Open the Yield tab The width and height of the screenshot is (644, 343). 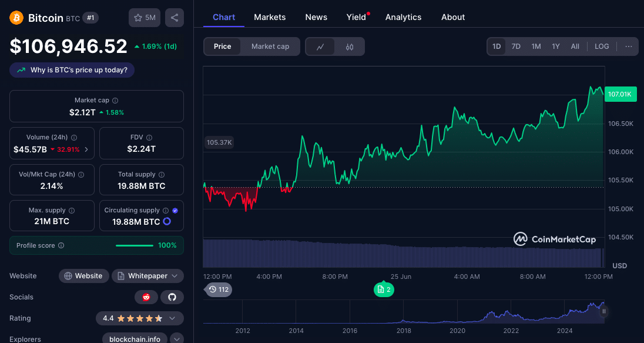(x=356, y=17)
